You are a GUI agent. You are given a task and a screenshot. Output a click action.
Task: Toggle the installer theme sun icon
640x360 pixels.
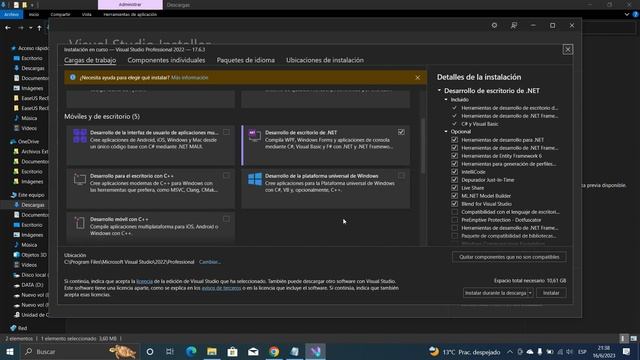click(494, 25)
